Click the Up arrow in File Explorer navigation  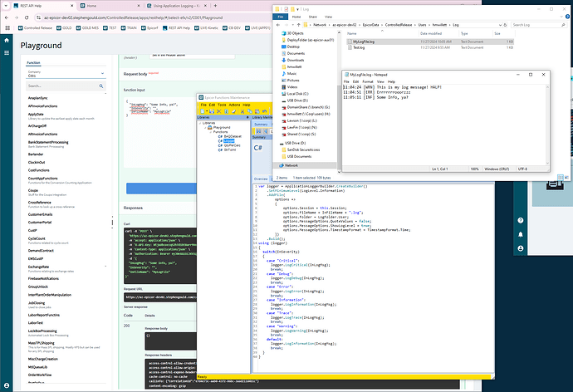298,25
